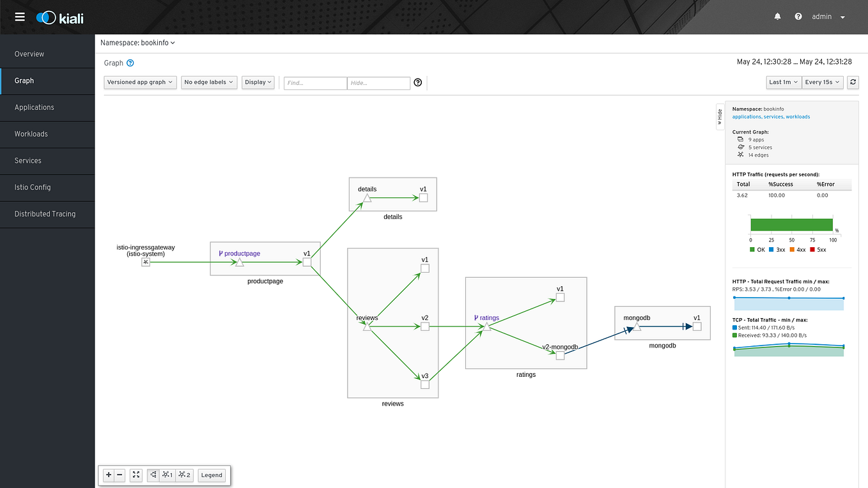Open the Display options dropdown
868x488 pixels.
tap(258, 82)
